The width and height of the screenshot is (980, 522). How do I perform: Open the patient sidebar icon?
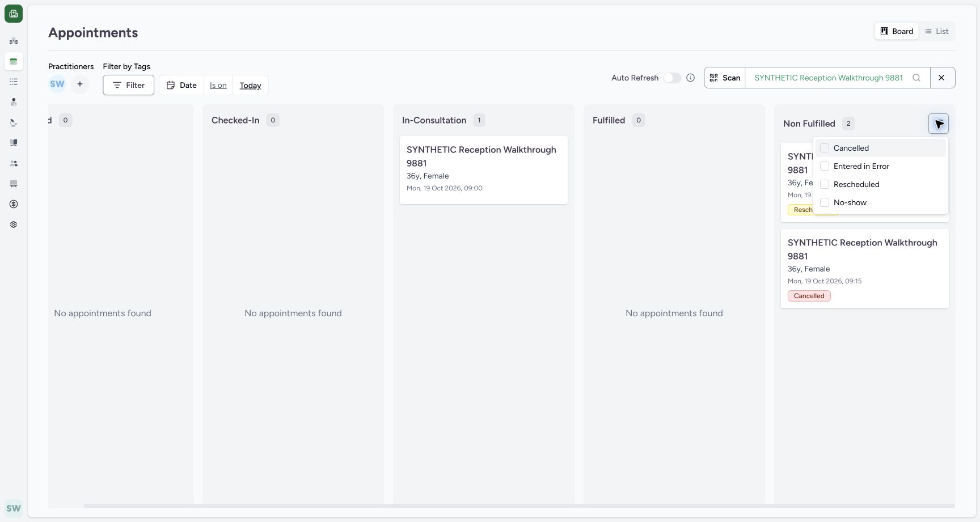tap(14, 102)
